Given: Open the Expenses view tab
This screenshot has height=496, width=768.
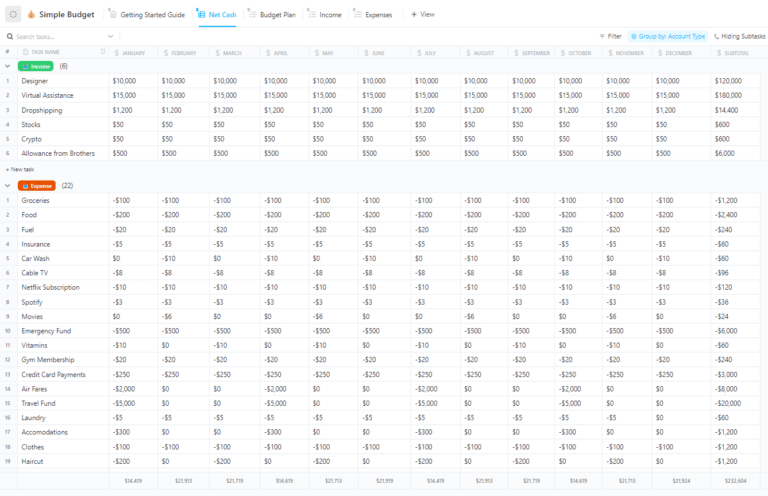Looking at the screenshot, I should coord(373,15).
